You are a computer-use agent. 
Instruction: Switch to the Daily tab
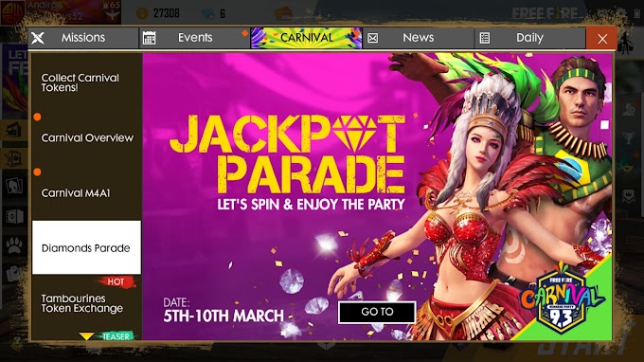529,38
